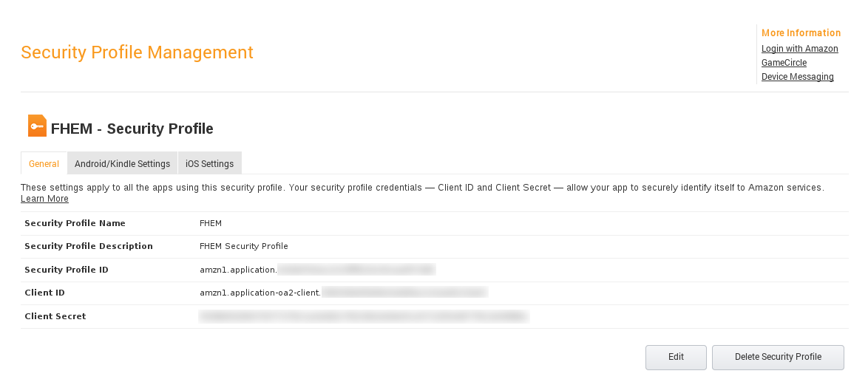868x382 pixels.
Task: Click the FHEM - Security Profile title
Action: coord(132,129)
